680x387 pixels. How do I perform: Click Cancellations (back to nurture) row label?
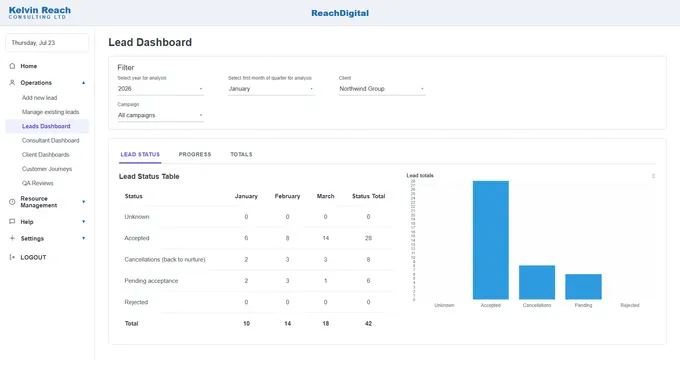pos(165,259)
